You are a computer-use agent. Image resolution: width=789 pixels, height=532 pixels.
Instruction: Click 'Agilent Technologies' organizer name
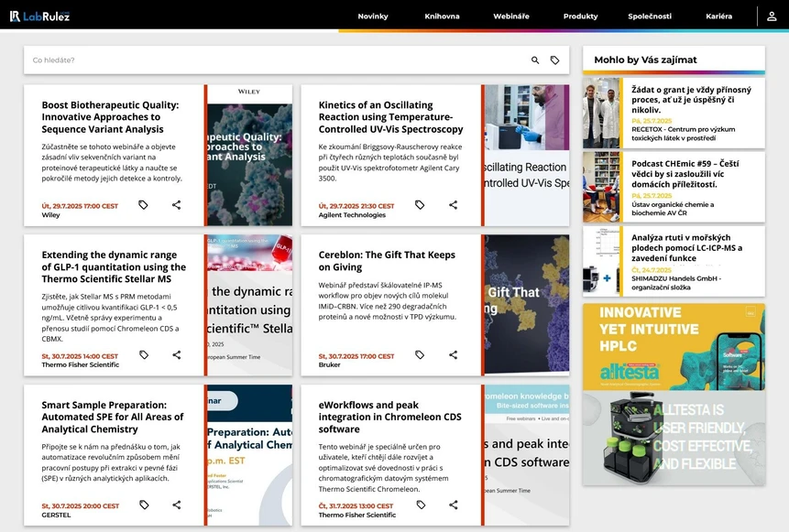click(352, 215)
